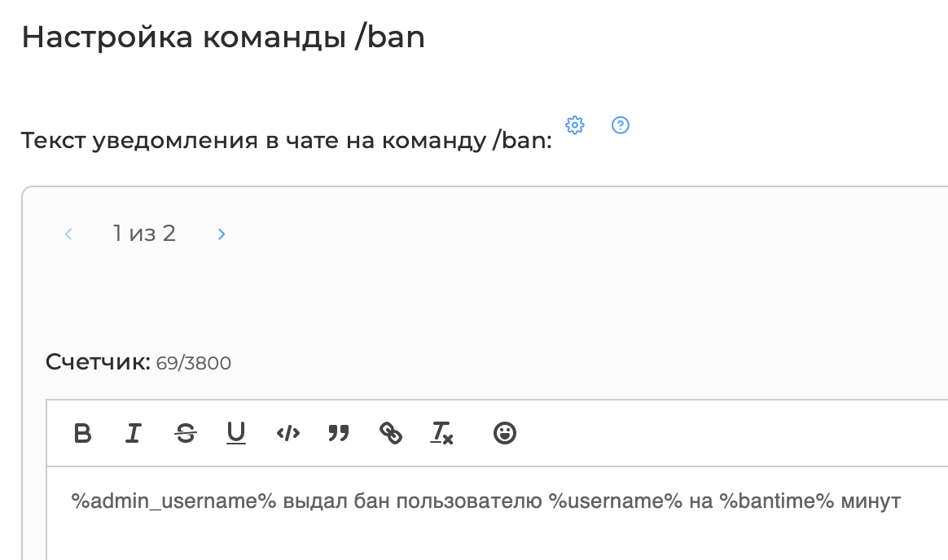Screen dimensions: 948x560
Task: Click the "Настройка команды /ban" heading
Action: point(223,37)
